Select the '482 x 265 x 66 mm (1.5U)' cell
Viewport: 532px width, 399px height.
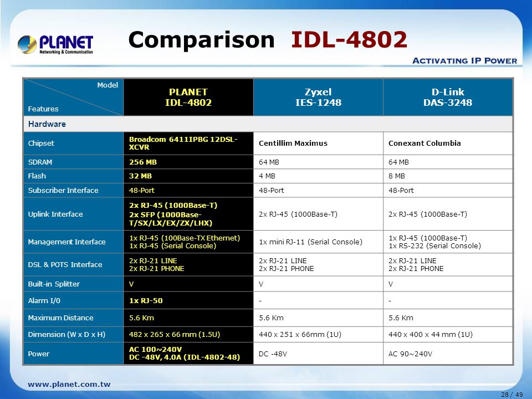point(188,335)
